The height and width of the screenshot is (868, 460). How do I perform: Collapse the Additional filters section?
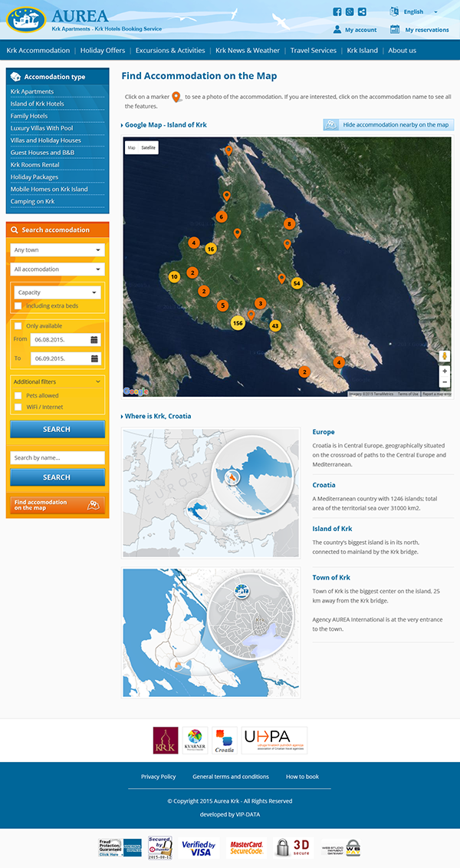click(58, 381)
